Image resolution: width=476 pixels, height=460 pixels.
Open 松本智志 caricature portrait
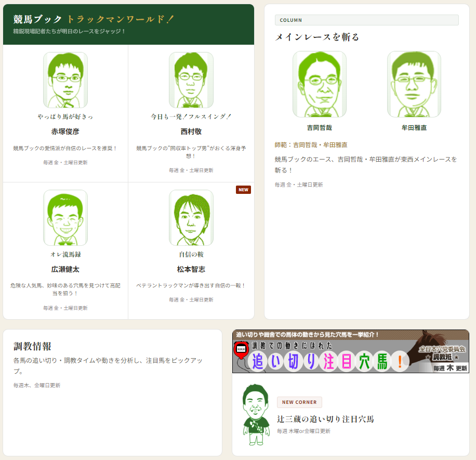pos(191,218)
